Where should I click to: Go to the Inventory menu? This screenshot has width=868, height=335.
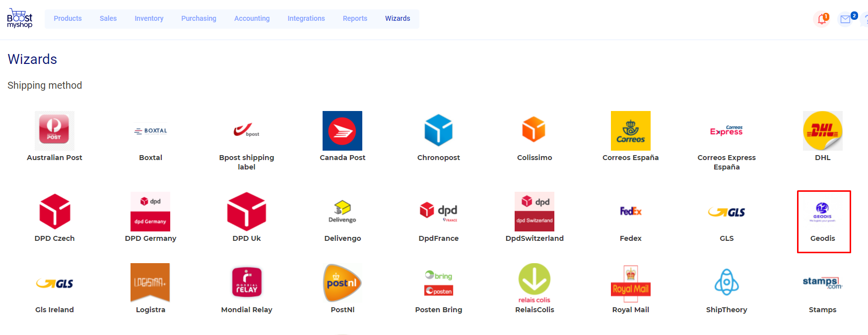tap(149, 18)
